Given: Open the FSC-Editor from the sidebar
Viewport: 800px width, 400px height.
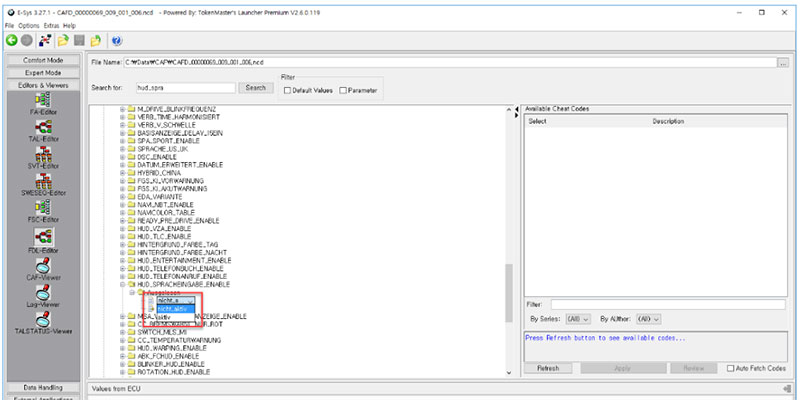Looking at the screenshot, I should coord(43,211).
